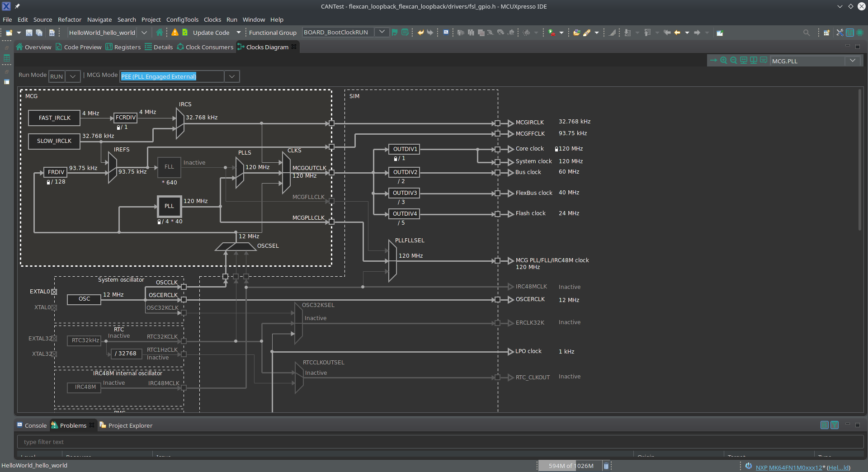This screenshot has width=868, height=472.
Task: Click the toolbar search magnifier icon
Action: pyautogui.click(x=806, y=33)
